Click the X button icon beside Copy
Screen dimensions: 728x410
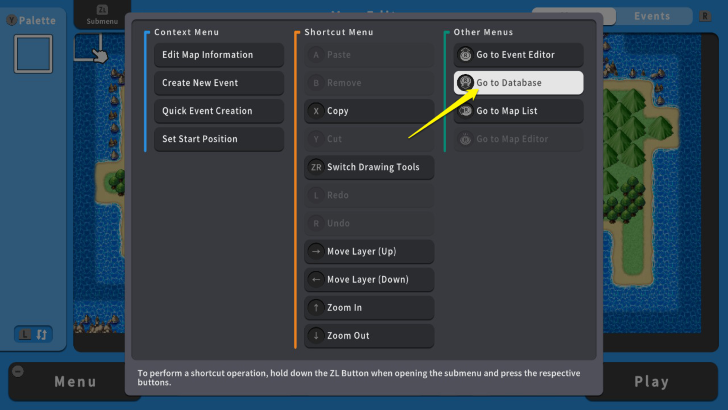click(317, 111)
